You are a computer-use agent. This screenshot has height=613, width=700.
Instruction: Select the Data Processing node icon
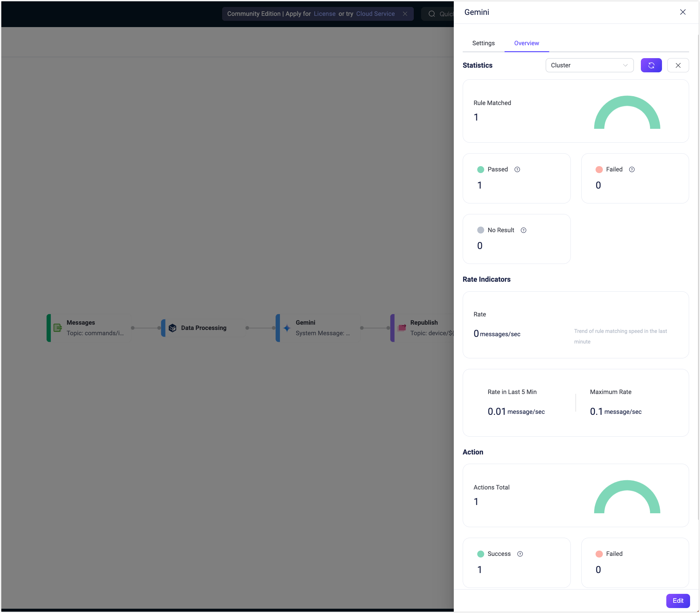[172, 327]
